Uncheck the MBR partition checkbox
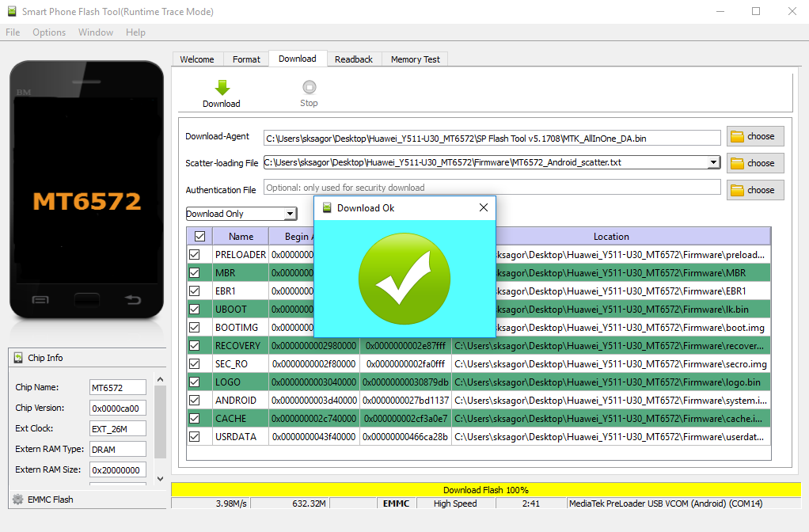The image size is (809, 532). point(195,272)
